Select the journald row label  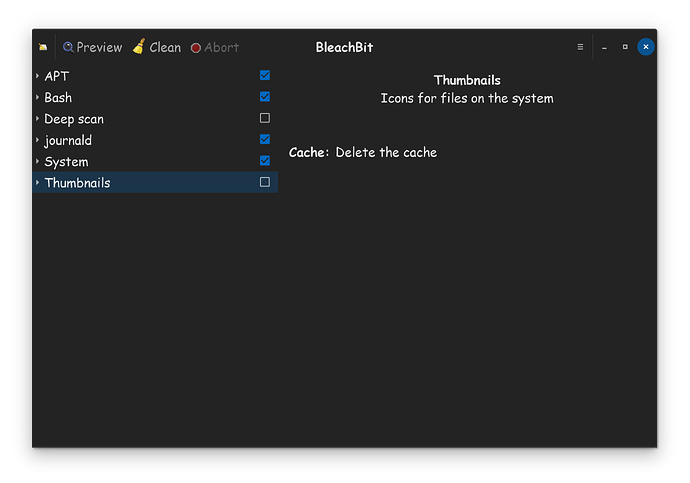tap(68, 140)
